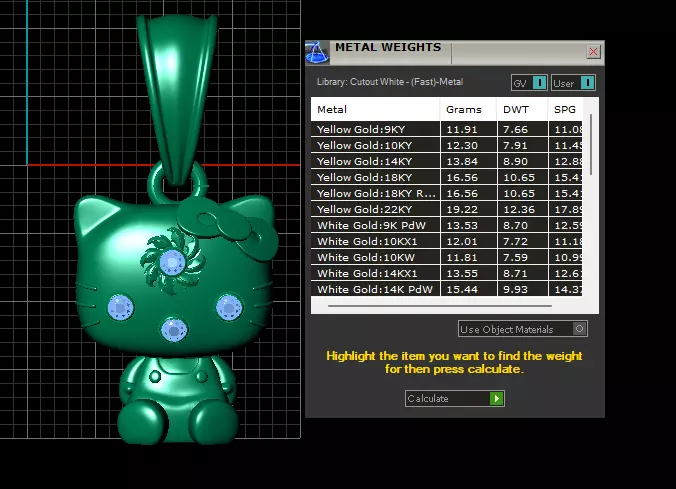This screenshot has height=489, width=676.
Task: Click the 7.66 DWT value
Action: 515,129
